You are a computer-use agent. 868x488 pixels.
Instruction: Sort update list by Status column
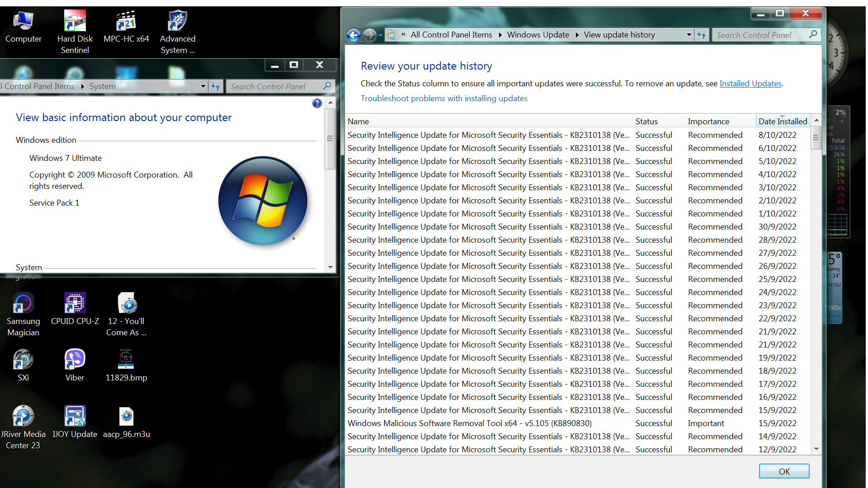[659, 121]
